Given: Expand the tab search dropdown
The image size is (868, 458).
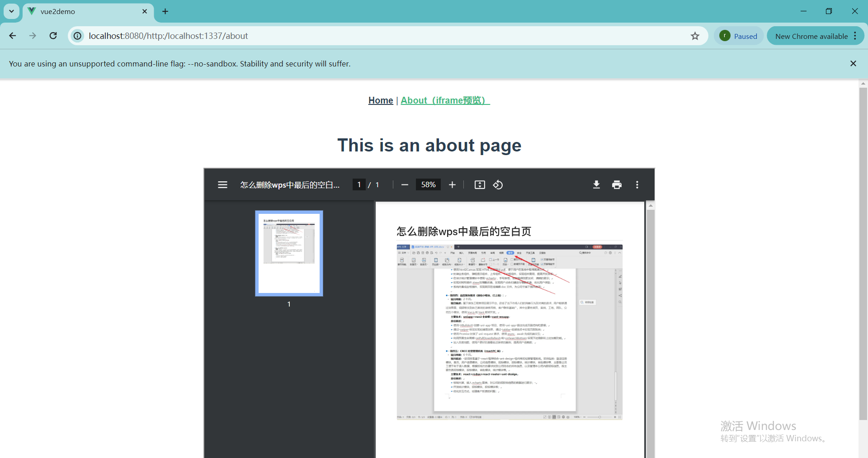Looking at the screenshot, I should (x=11, y=11).
